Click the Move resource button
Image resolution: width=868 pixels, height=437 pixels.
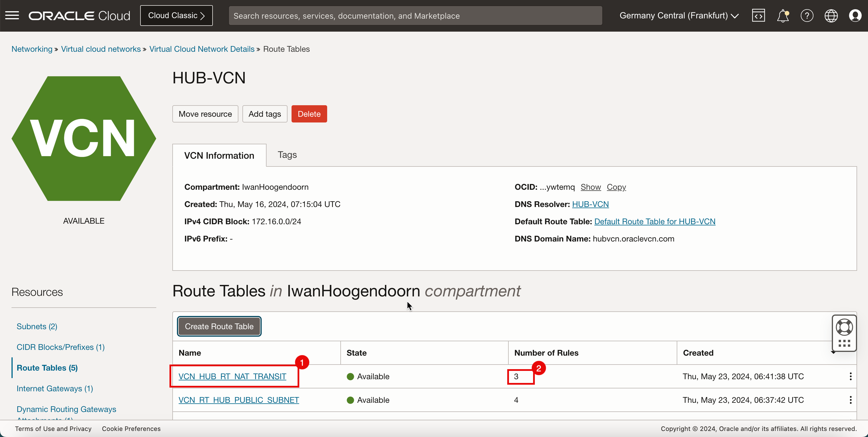[x=205, y=114]
